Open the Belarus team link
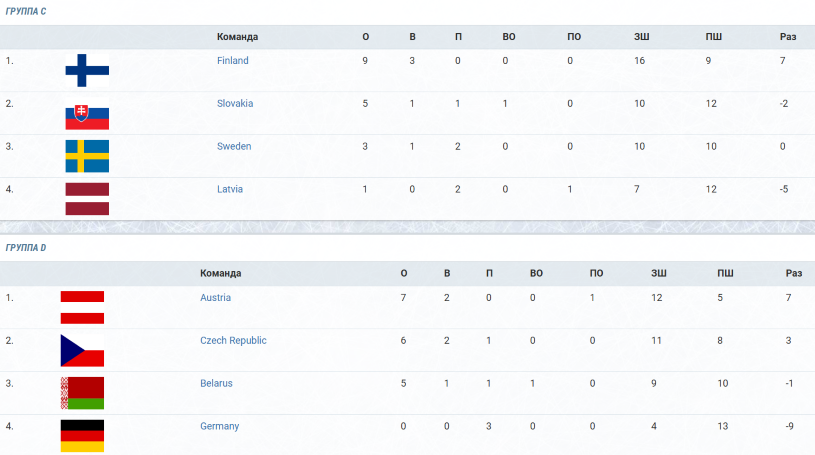Viewport: 815px width, 455px height. [x=216, y=384]
